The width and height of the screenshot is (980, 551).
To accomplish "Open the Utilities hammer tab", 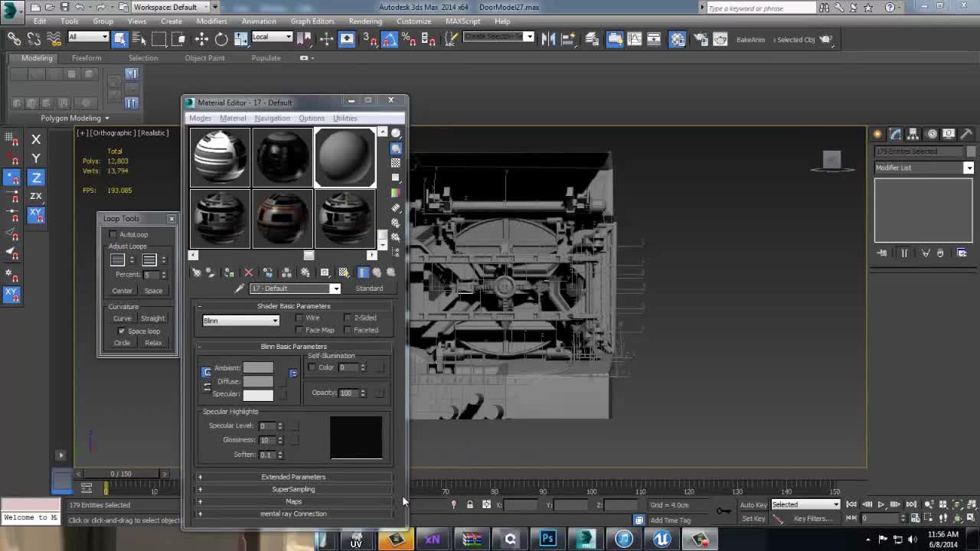I will (x=966, y=134).
